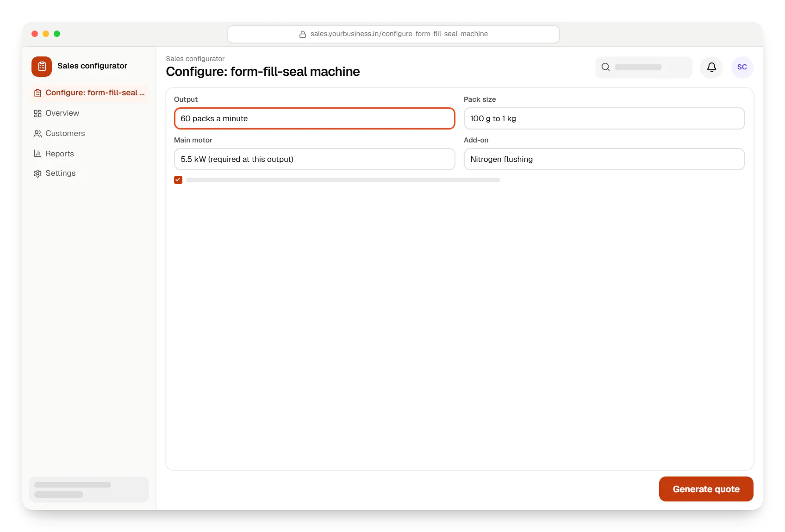Minimize the window with the yellow button
This screenshot has height=532, width=785.
(46, 34)
